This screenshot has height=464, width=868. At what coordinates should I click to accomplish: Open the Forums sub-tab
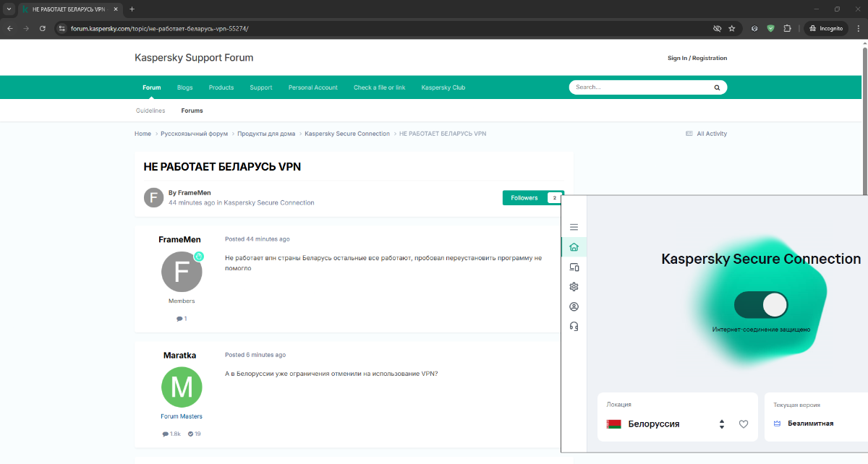[192, 111]
